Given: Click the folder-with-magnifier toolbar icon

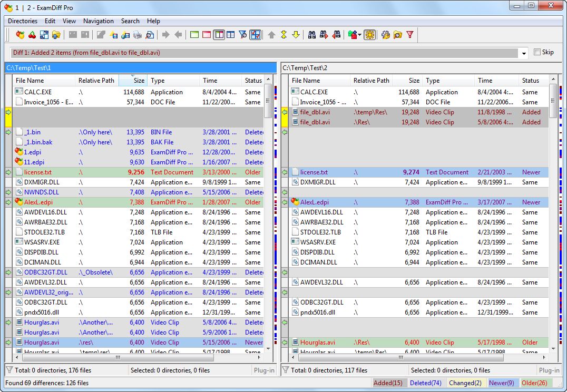Looking at the screenshot, I should point(398,35).
